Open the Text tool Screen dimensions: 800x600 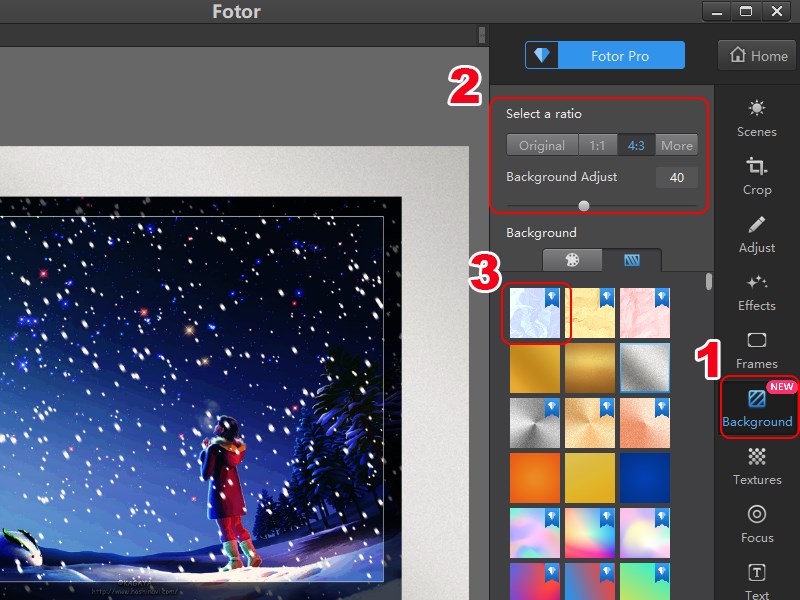tap(757, 581)
